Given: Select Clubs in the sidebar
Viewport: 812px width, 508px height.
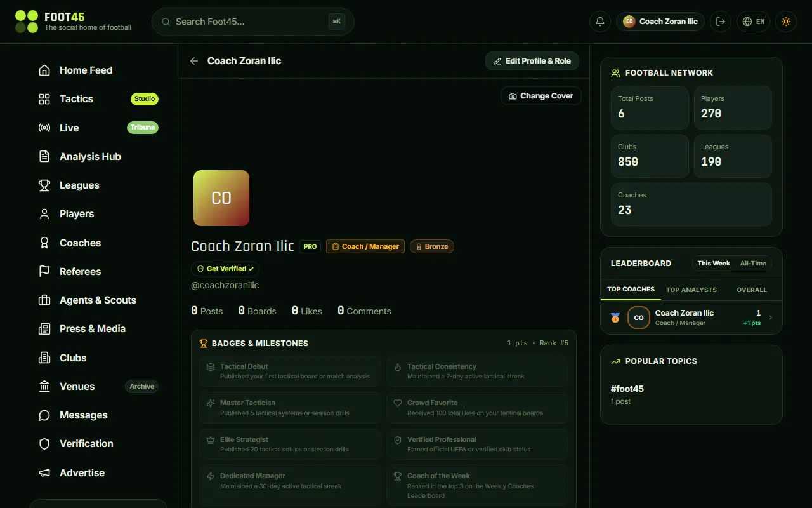Looking at the screenshot, I should [x=98, y=358].
